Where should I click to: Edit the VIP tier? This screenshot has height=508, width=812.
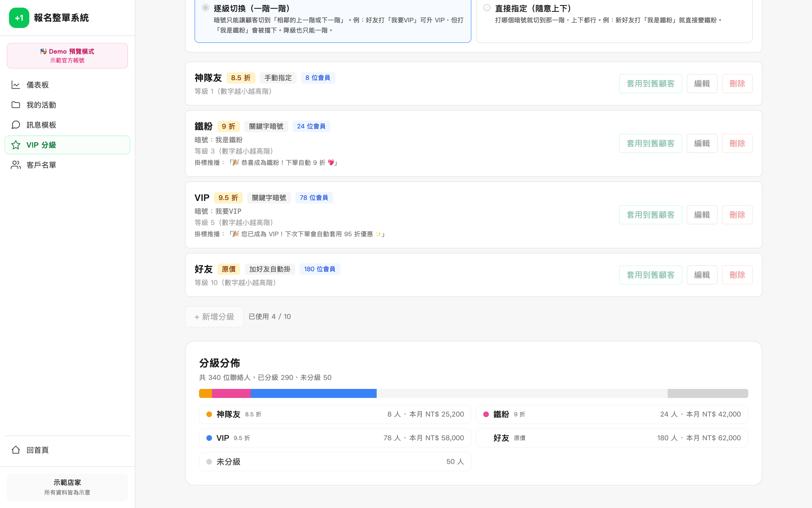(702, 215)
